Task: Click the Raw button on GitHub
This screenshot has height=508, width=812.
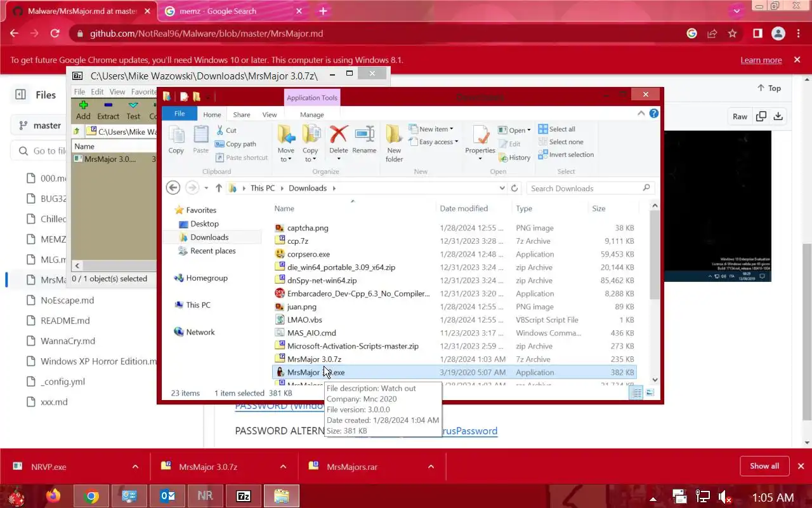Action: [x=740, y=116]
